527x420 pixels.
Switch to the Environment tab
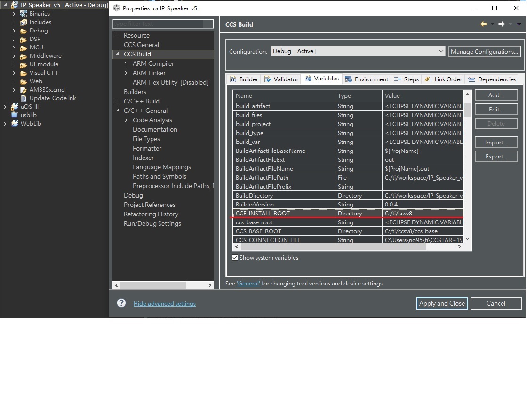pyautogui.click(x=367, y=79)
